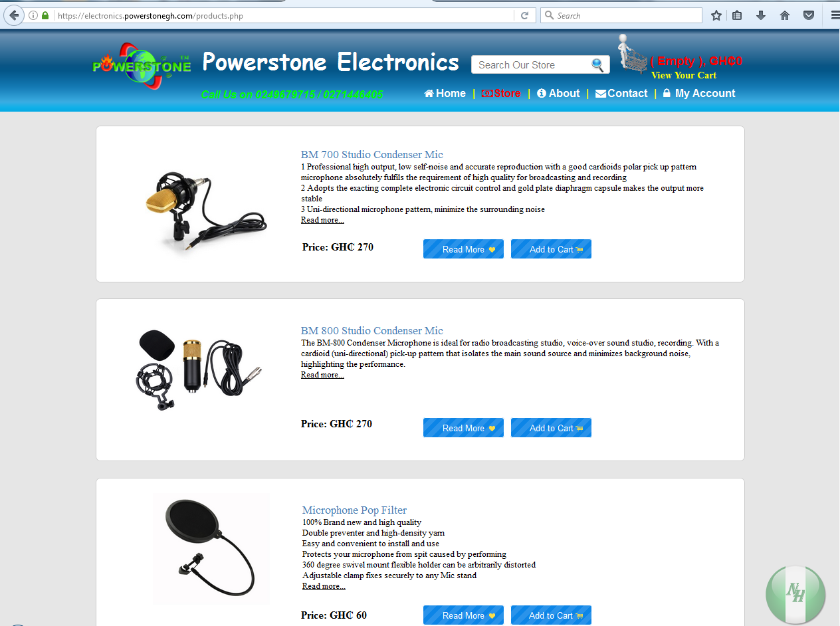The height and width of the screenshot is (626, 840).
Task: Reload the page with the refresh icon
Action: pos(525,15)
